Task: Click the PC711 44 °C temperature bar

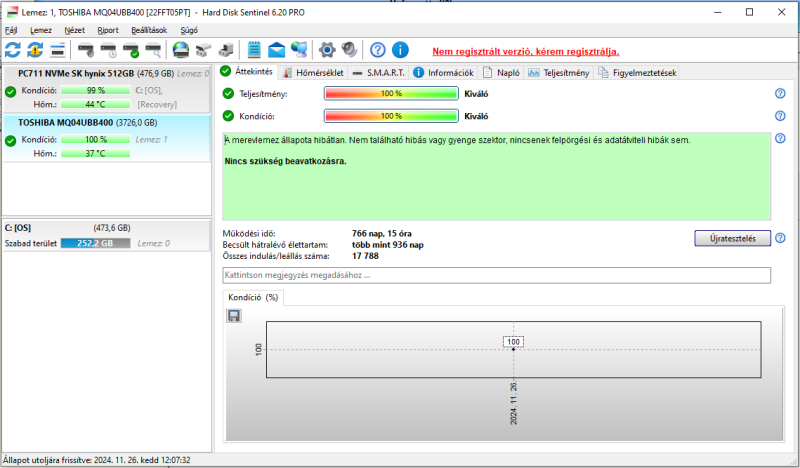Action: 95,104
